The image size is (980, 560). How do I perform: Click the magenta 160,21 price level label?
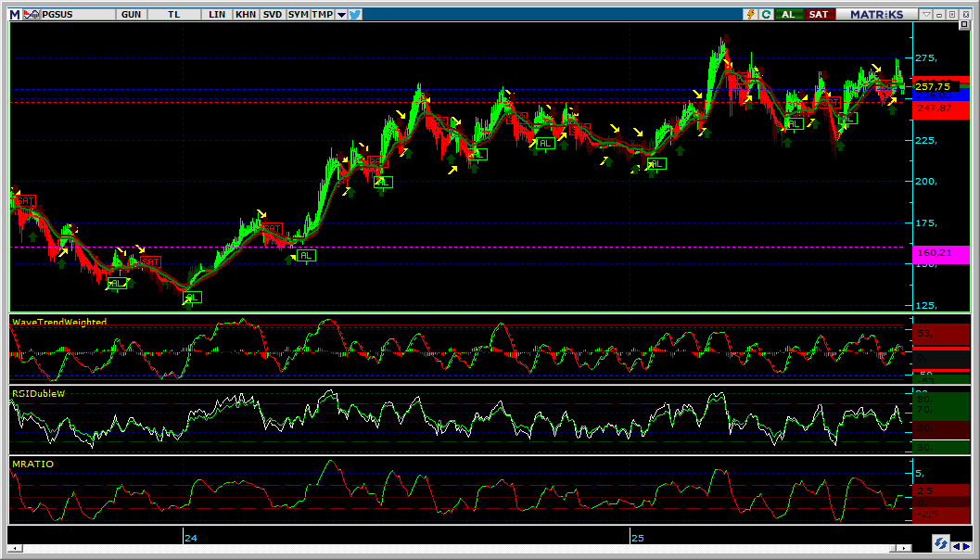click(x=941, y=254)
